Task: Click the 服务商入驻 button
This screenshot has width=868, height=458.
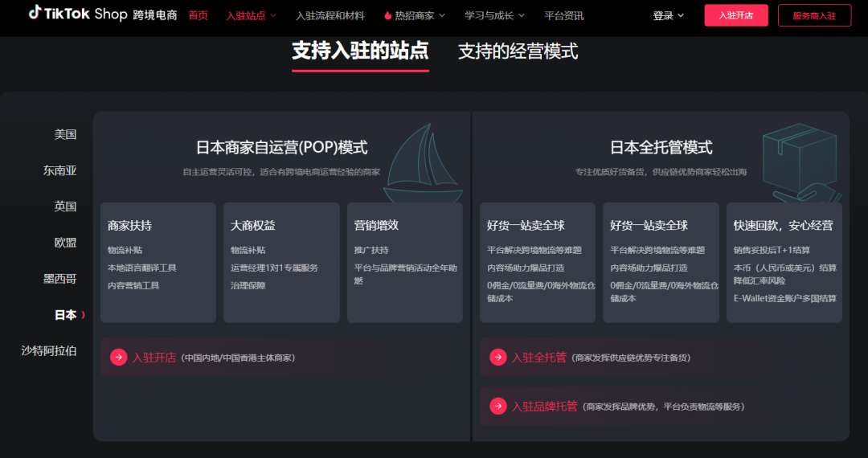Action: click(814, 15)
